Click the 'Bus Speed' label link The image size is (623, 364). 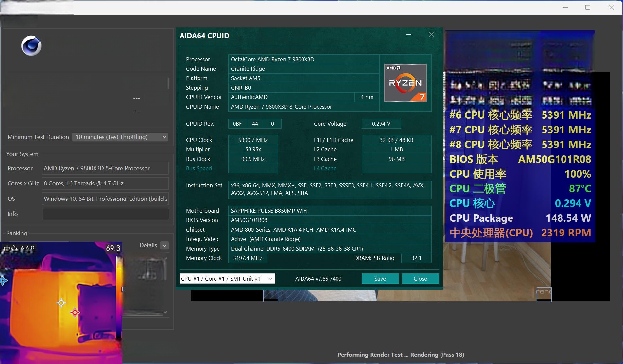click(199, 168)
